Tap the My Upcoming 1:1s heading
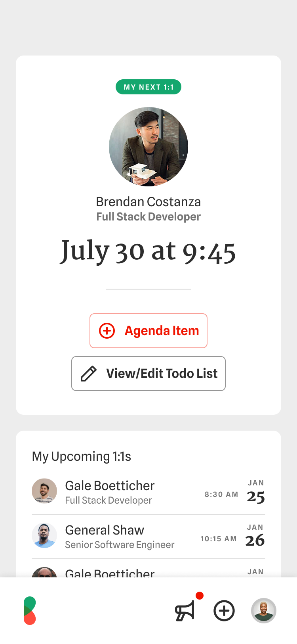This screenshot has width=297, height=644. pyautogui.click(x=82, y=456)
